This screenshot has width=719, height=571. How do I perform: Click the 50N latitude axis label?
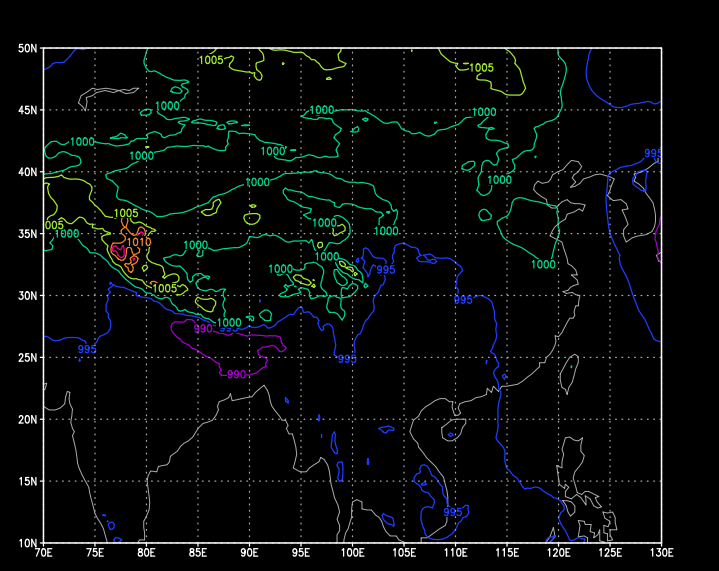click(28, 48)
